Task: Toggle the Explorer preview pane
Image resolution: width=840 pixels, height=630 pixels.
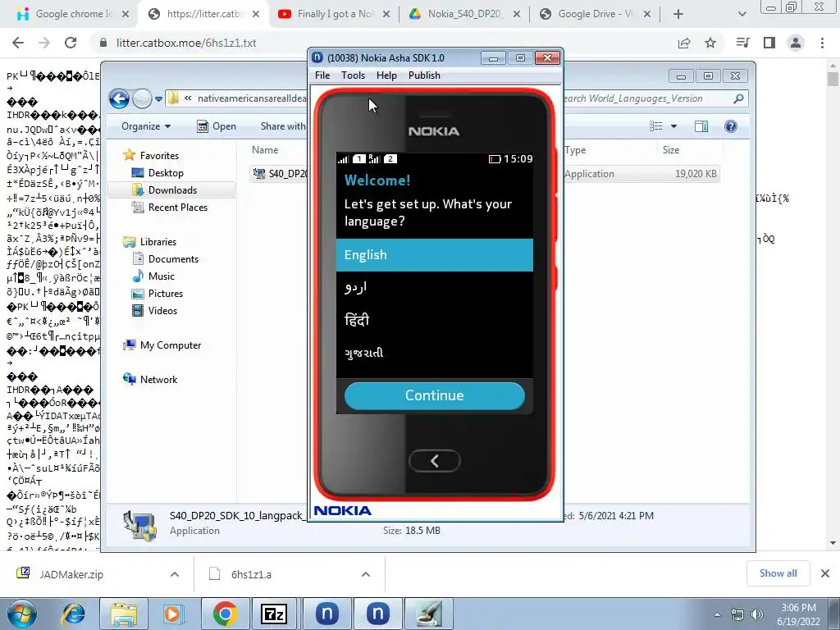Action: tap(701, 126)
